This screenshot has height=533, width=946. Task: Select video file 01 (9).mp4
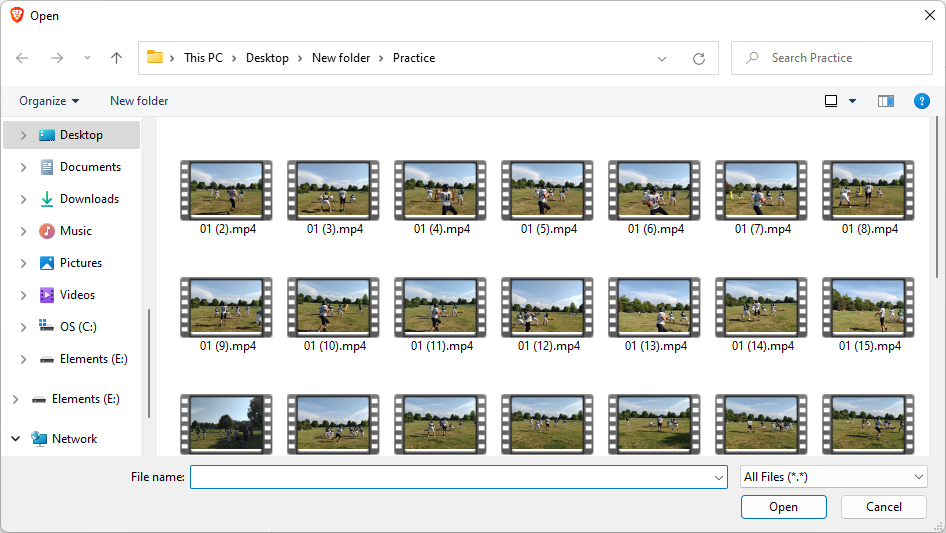click(227, 315)
